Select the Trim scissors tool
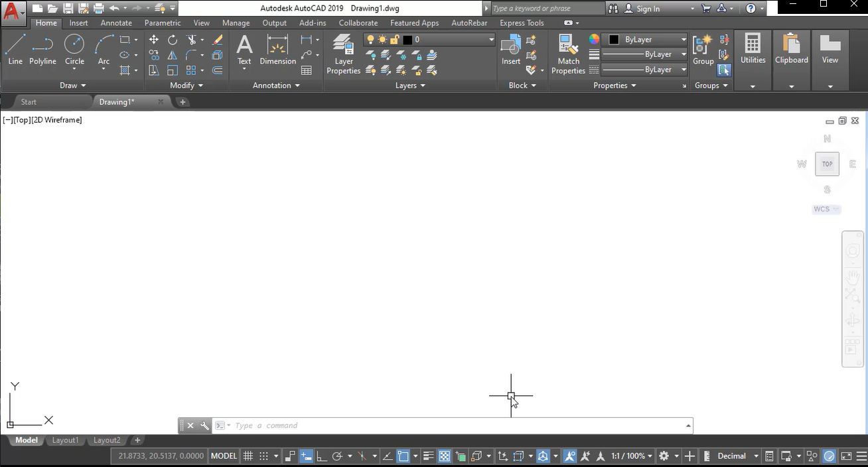 (191, 40)
